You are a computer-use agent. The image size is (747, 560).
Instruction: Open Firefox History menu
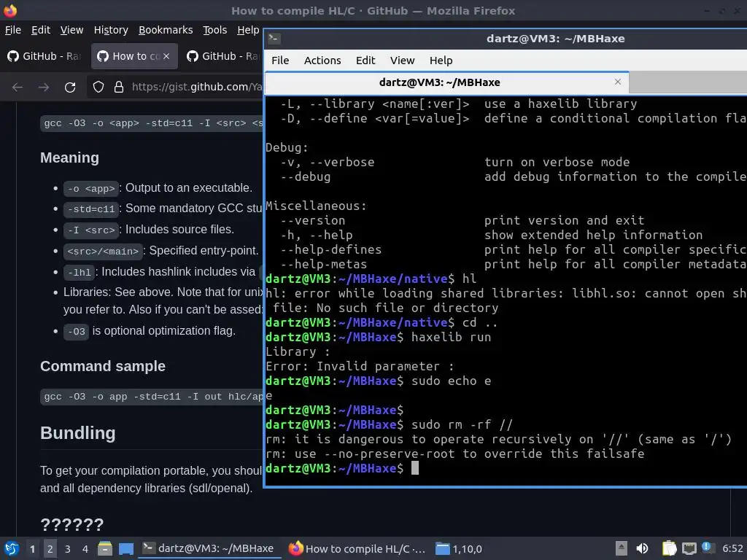tap(111, 30)
